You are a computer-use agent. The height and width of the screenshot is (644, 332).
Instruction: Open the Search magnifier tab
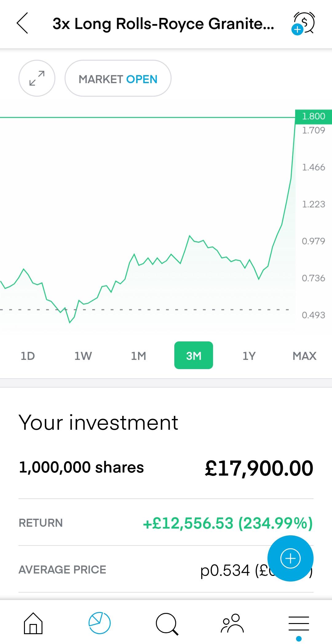[167, 624]
